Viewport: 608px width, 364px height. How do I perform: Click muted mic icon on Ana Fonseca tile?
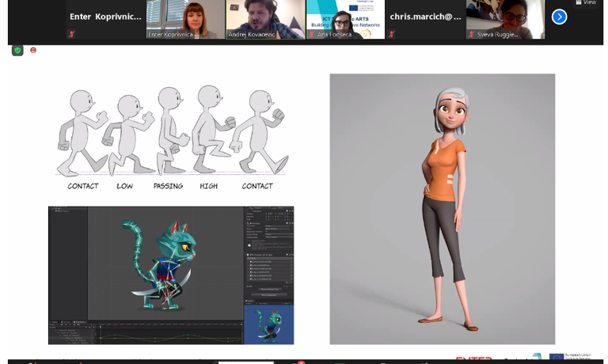click(x=311, y=34)
